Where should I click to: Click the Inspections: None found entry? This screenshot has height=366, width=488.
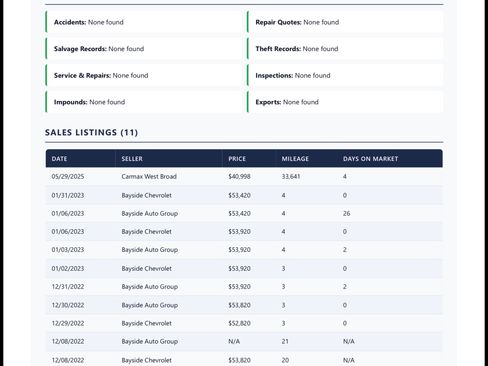tap(345, 75)
